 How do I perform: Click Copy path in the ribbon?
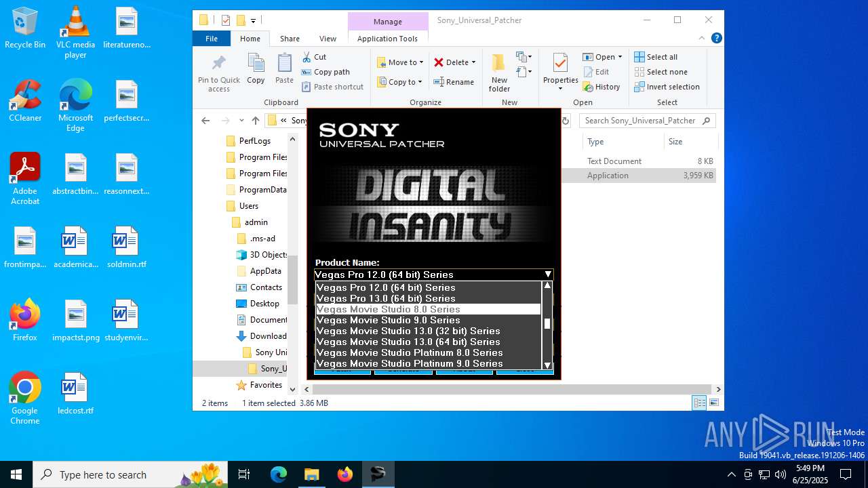325,72
